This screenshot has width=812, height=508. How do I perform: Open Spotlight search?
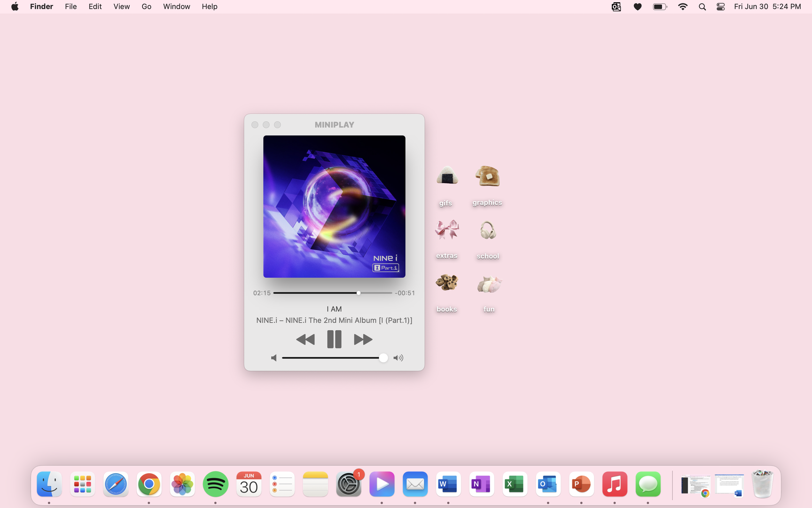[x=702, y=7]
